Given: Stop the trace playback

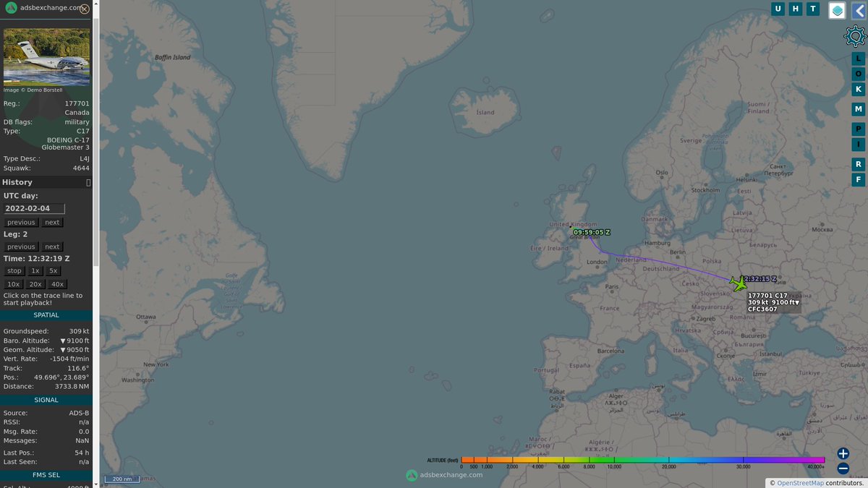Looking at the screenshot, I should (x=14, y=270).
